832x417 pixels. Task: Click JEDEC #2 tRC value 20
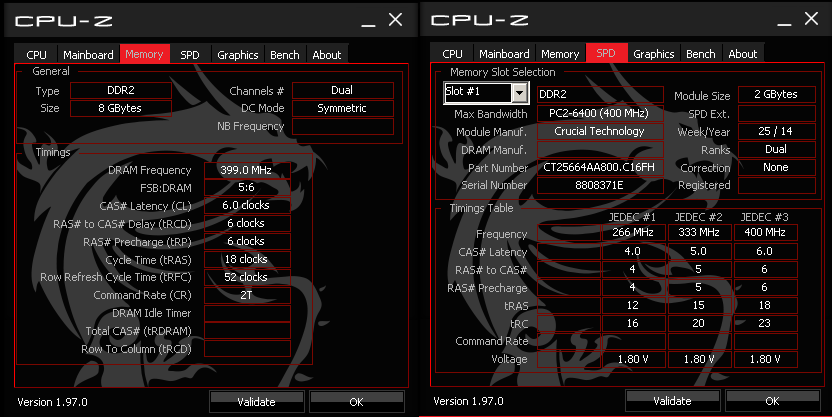tap(699, 323)
